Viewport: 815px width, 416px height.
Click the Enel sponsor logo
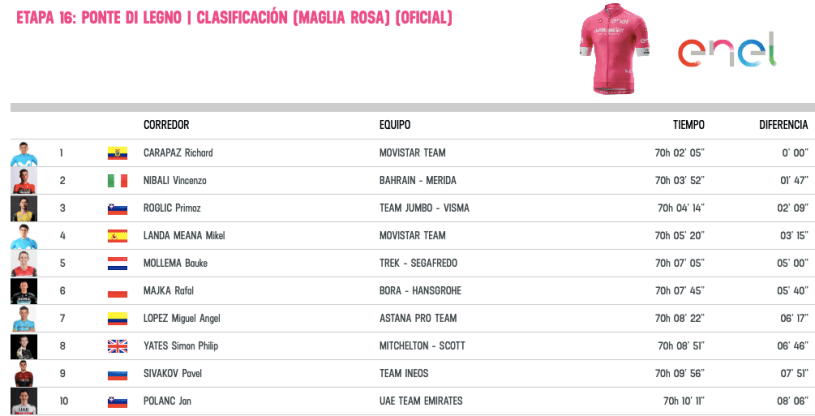[727, 50]
